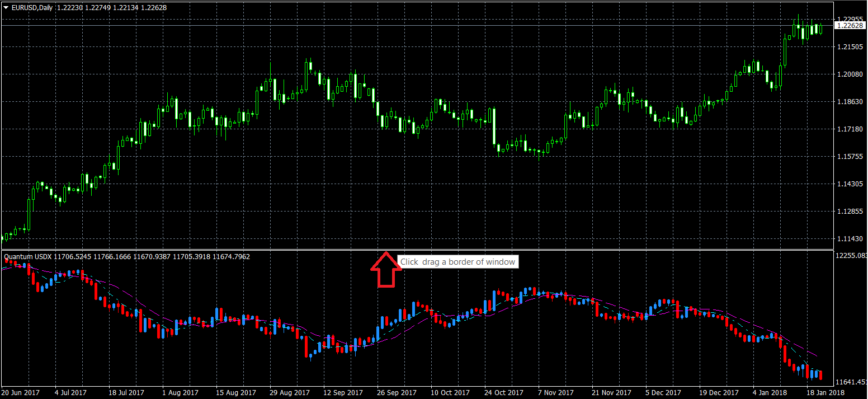Click the 18 Jul 2017 date label

[127, 393]
